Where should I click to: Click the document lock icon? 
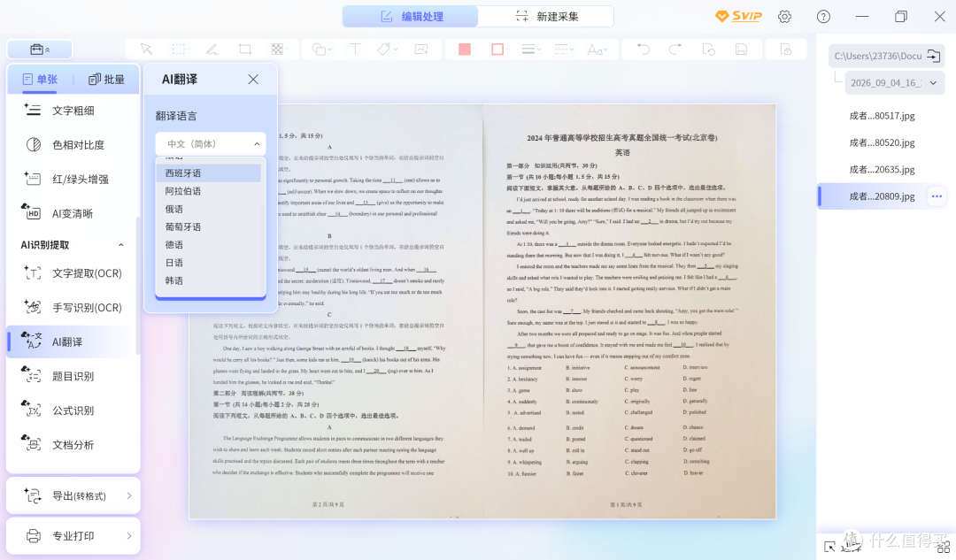(786, 50)
